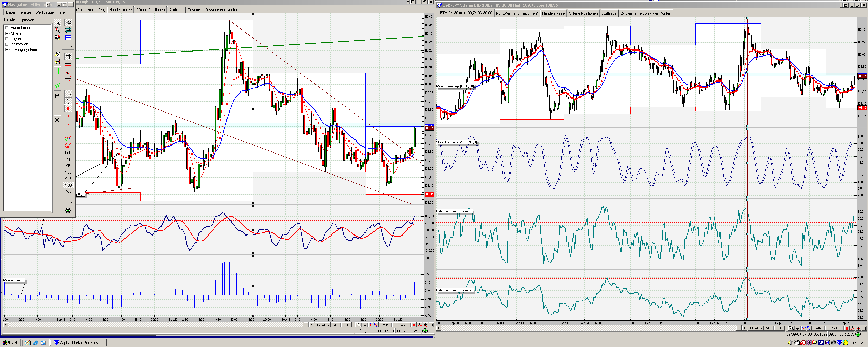
Task: Select the arrow pointer tool in Navigator
Action: click(x=57, y=23)
